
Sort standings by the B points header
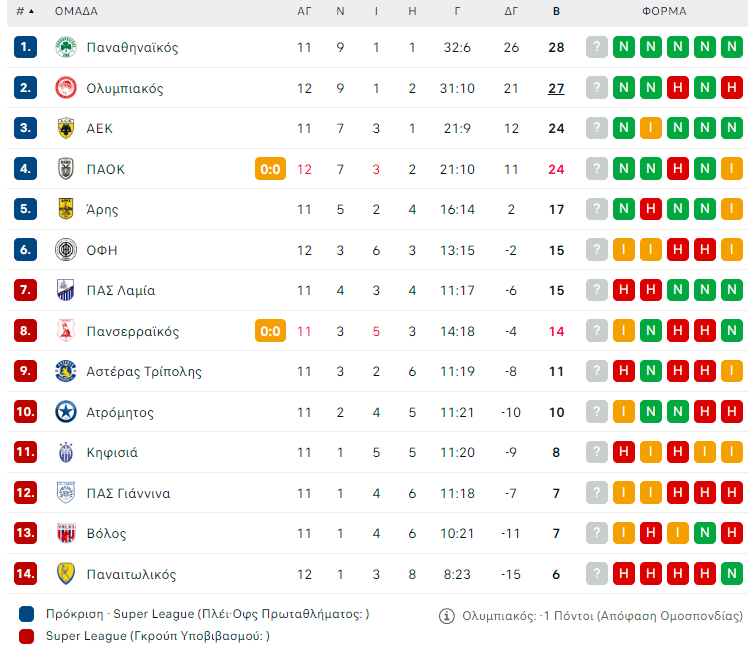click(556, 11)
